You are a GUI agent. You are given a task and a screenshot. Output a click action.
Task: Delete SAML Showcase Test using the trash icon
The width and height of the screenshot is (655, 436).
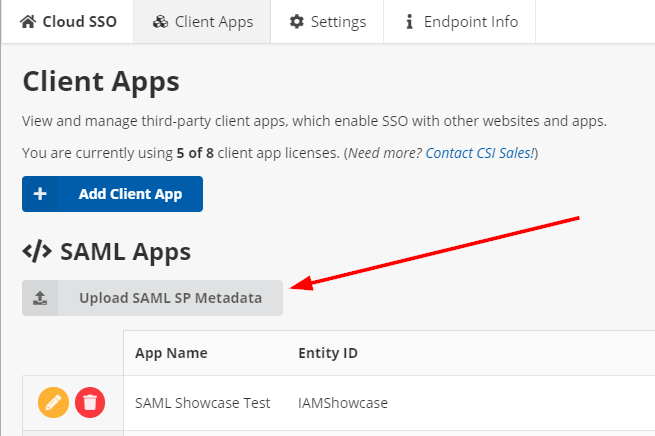[90, 403]
